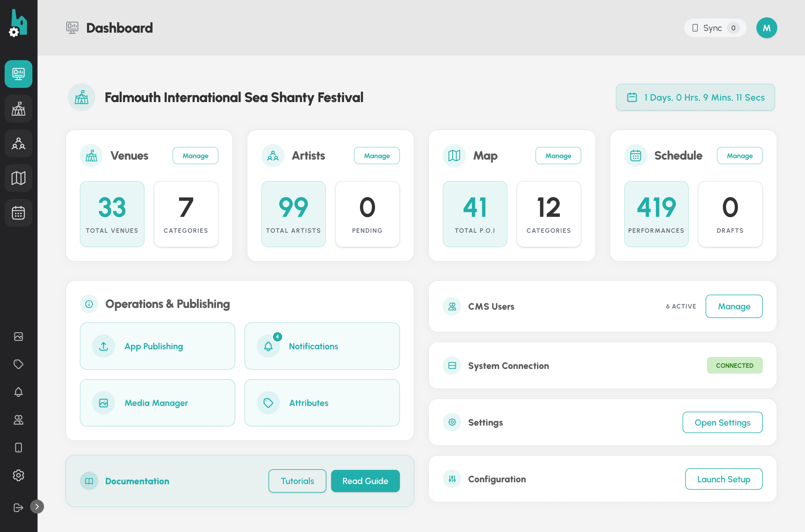Open the Media Manager tile
The height and width of the screenshot is (532, 805).
pyautogui.click(x=157, y=403)
